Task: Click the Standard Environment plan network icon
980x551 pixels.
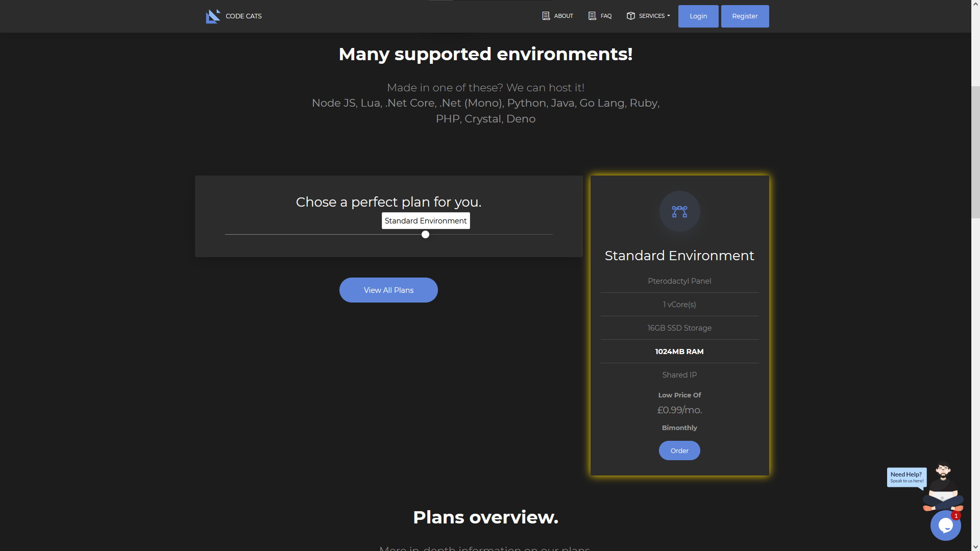Action: 679,211
